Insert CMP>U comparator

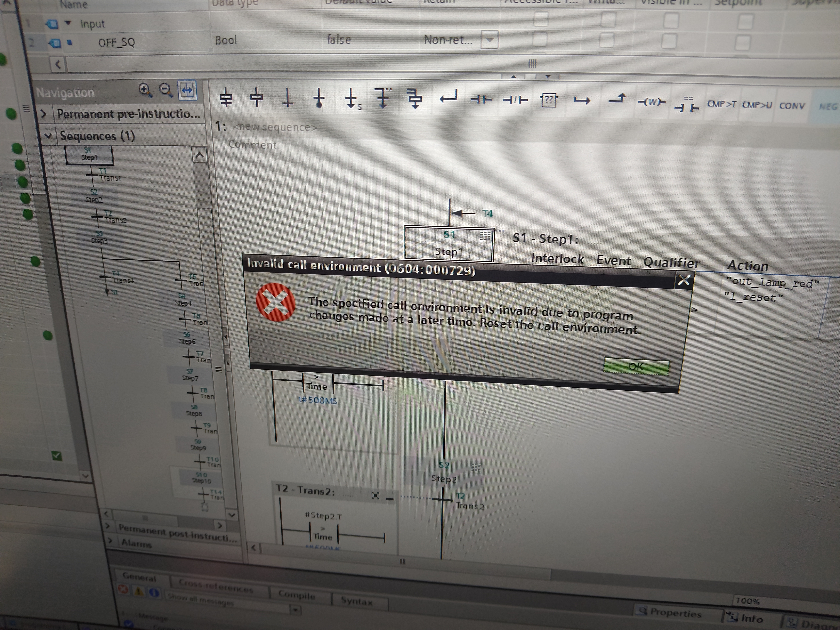point(757,105)
